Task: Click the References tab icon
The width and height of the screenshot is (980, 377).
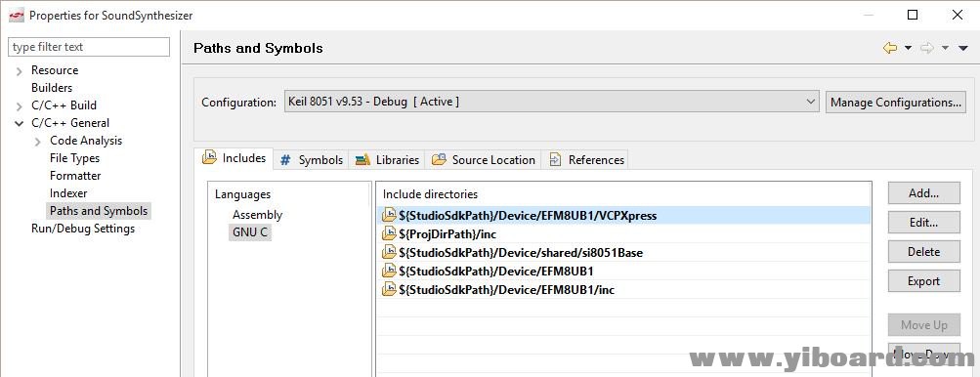Action: coord(555,160)
